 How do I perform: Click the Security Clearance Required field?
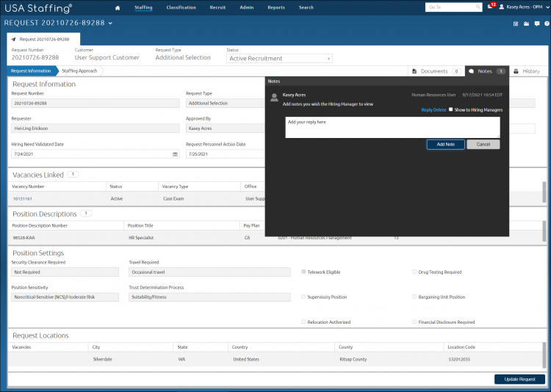[x=65, y=272]
